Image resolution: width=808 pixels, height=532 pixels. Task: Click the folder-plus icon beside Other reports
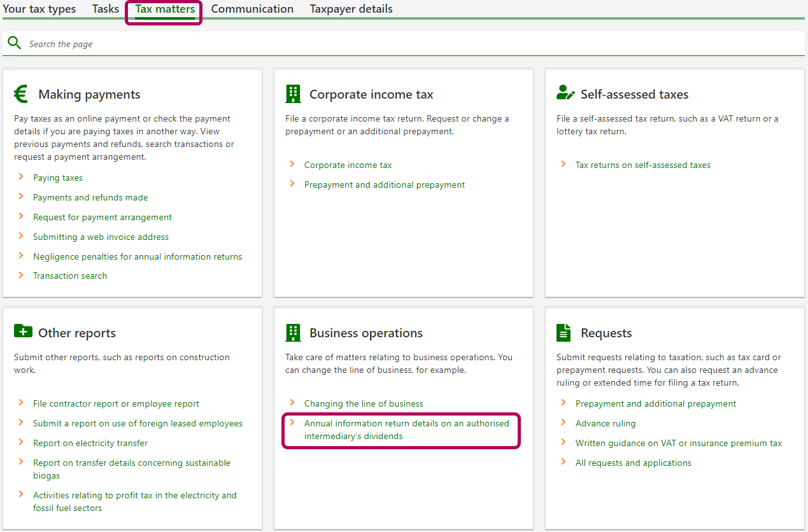click(x=23, y=331)
